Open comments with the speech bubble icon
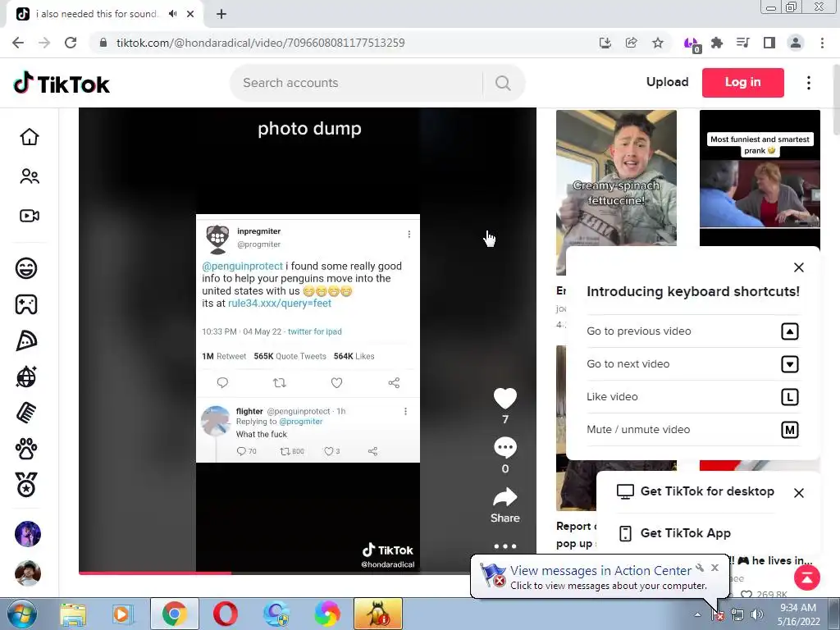This screenshot has height=630, width=840. click(x=504, y=448)
